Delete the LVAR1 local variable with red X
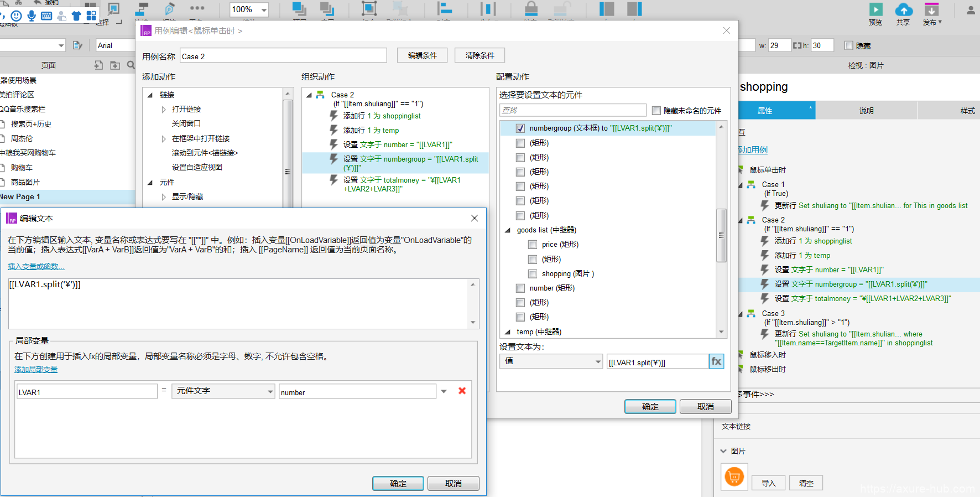Image resolution: width=980 pixels, height=497 pixels. pyautogui.click(x=462, y=391)
